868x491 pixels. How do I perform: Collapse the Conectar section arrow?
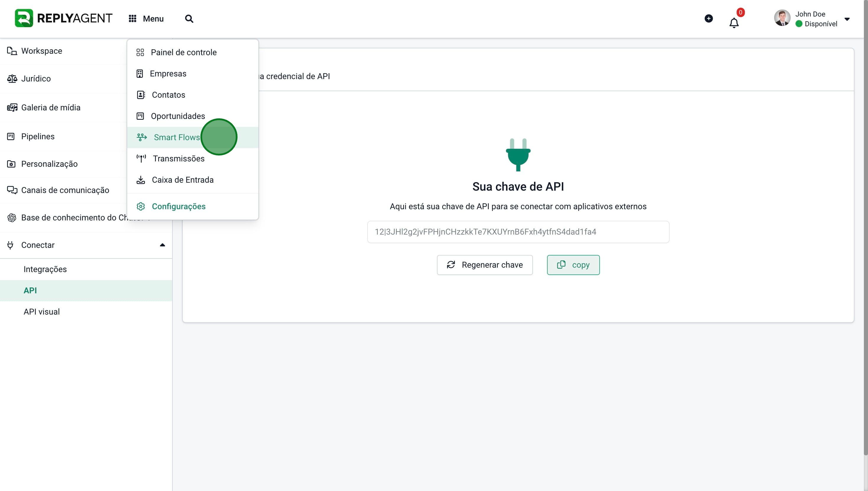[162, 245]
